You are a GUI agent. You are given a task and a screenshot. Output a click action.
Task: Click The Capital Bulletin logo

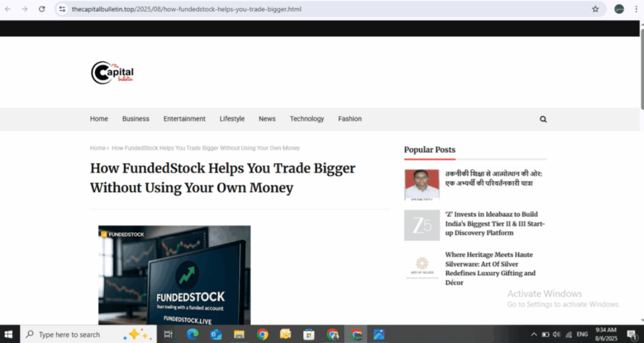pyautogui.click(x=113, y=72)
